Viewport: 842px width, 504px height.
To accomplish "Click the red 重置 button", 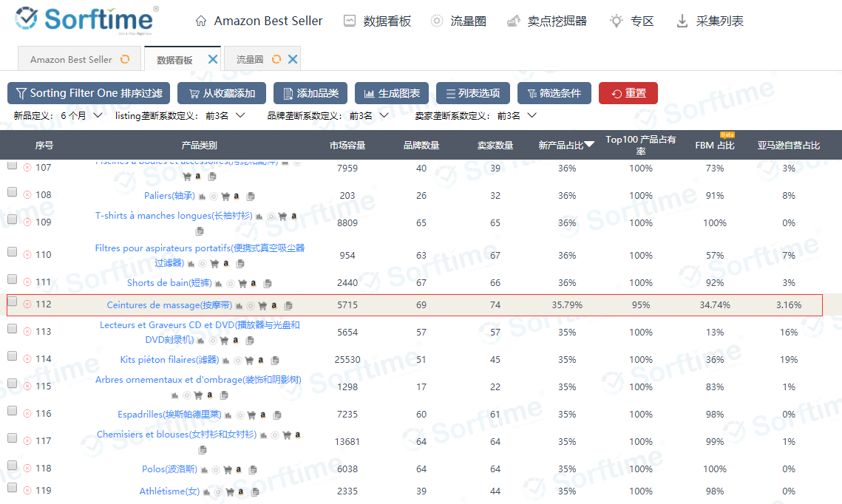I will [628, 93].
